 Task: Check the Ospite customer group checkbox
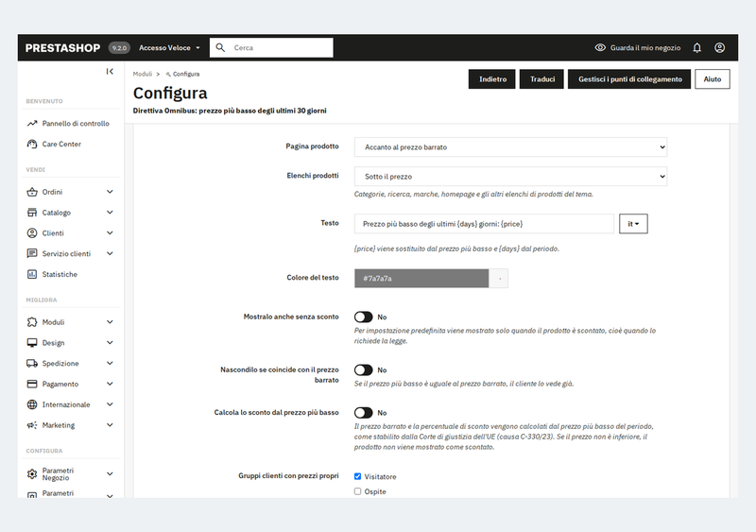[358, 491]
